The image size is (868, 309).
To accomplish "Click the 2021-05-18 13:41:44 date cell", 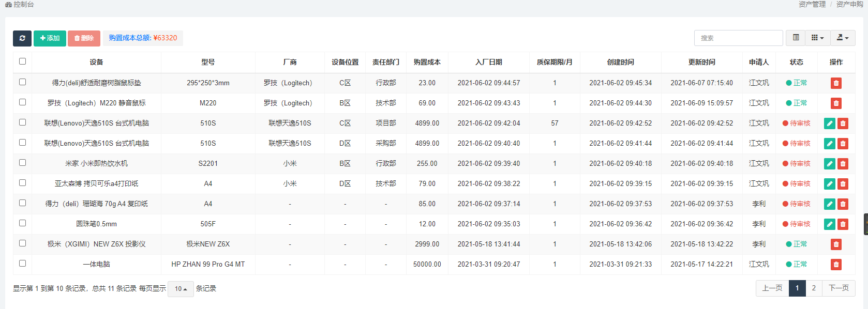I will 489,244.
